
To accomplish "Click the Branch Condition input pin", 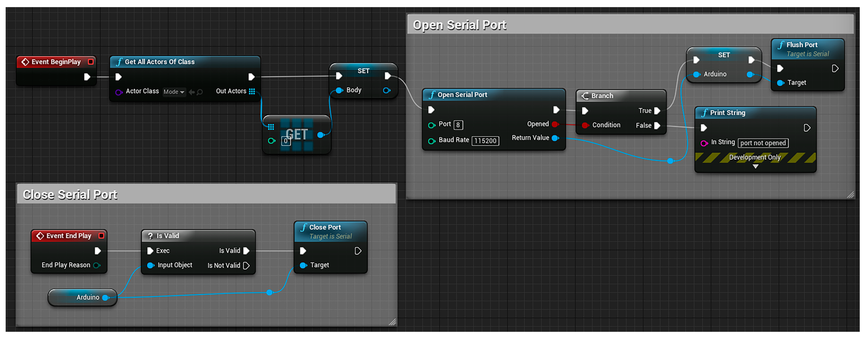I will [585, 125].
